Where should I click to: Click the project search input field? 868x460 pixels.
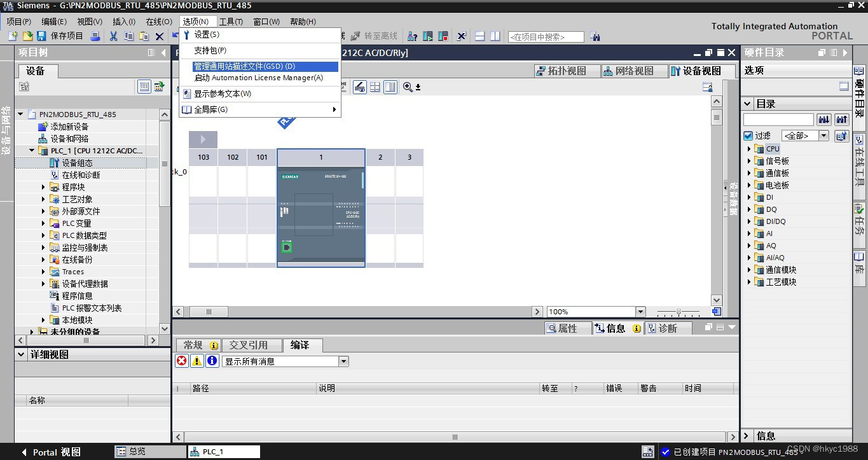pyautogui.click(x=546, y=37)
